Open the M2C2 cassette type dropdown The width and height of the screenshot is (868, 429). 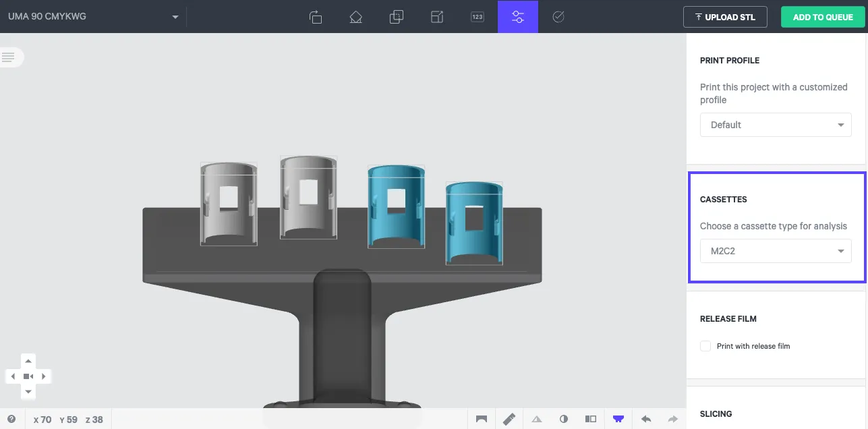point(776,251)
